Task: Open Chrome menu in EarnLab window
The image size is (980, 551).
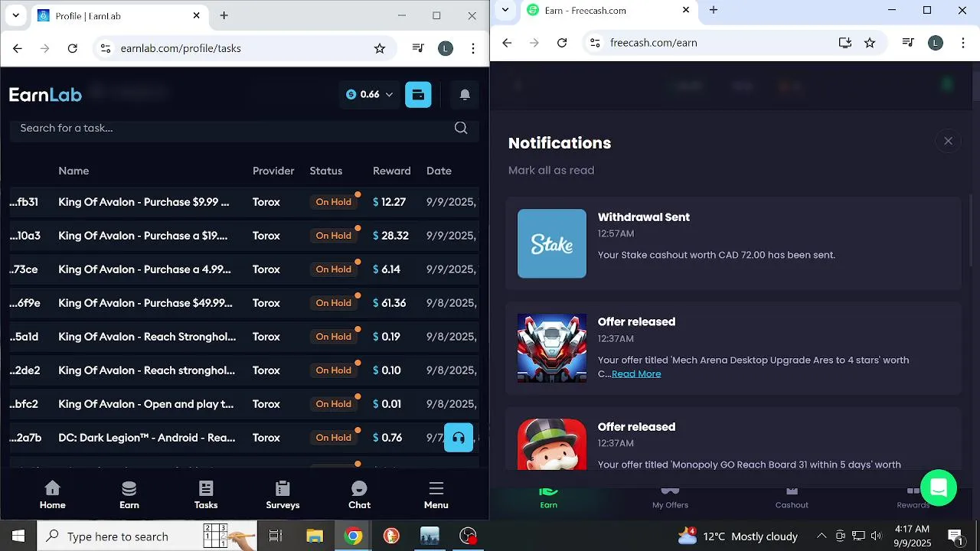Action: coord(473,48)
